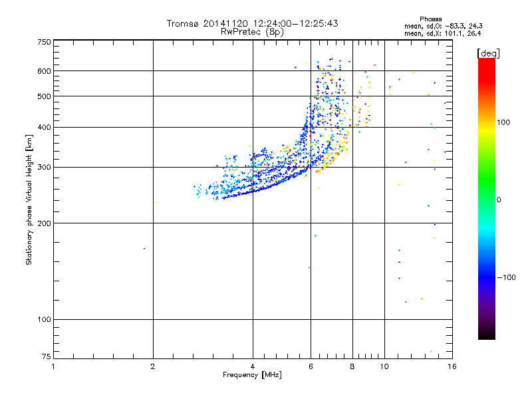This screenshot has height=399, width=532.
Task: Click the y-axis tick label '300'
Action: coord(44,167)
